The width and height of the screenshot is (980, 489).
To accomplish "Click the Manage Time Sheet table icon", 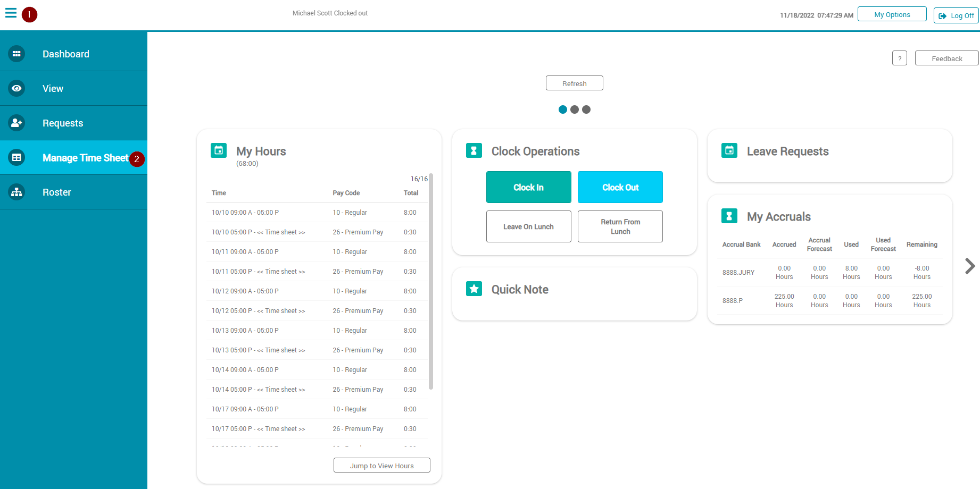I will tap(16, 157).
